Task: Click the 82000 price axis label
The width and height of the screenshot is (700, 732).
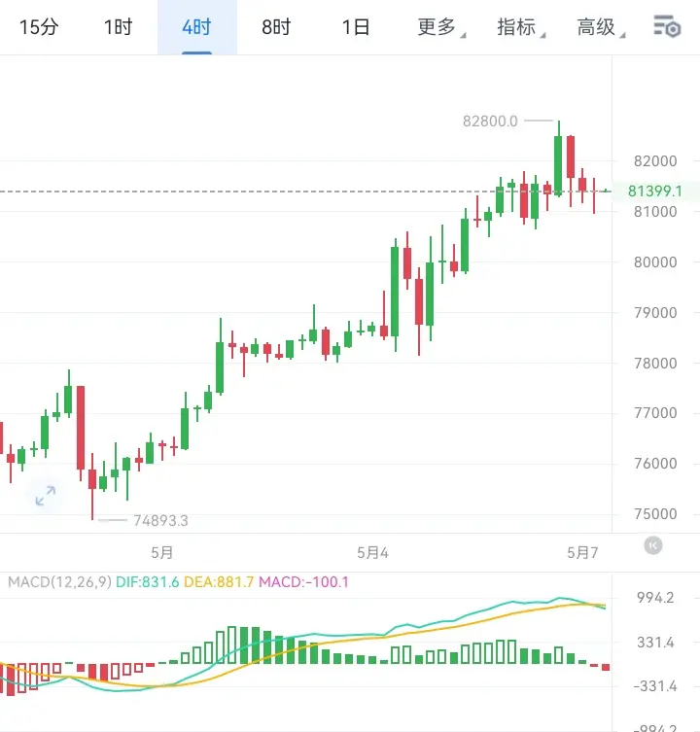Action: click(x=655, y=161)
